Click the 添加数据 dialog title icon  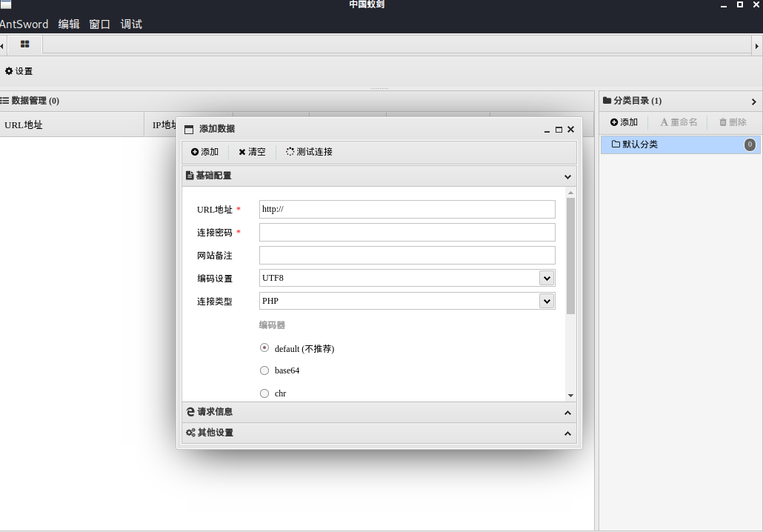189,129
